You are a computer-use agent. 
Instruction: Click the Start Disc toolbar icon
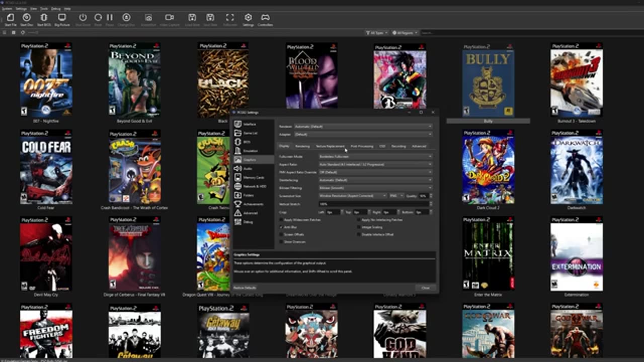tap(27, 20)
